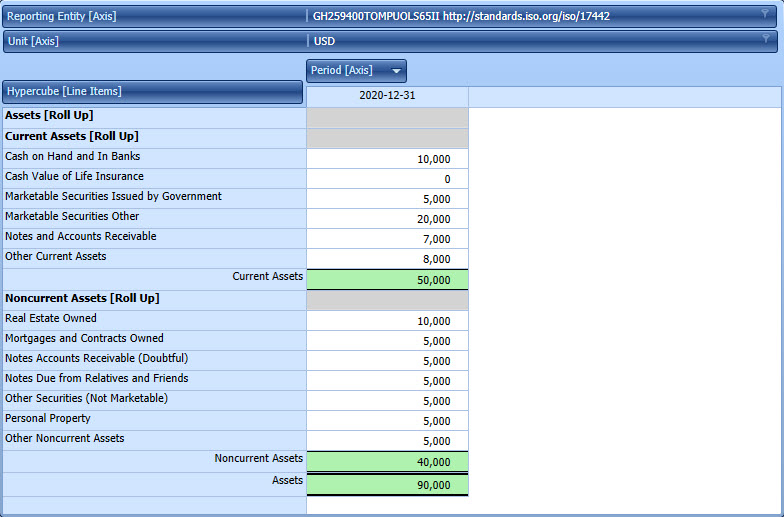
Task: Open the Reporting Entity axis filter icon
Action: (764, 14)
